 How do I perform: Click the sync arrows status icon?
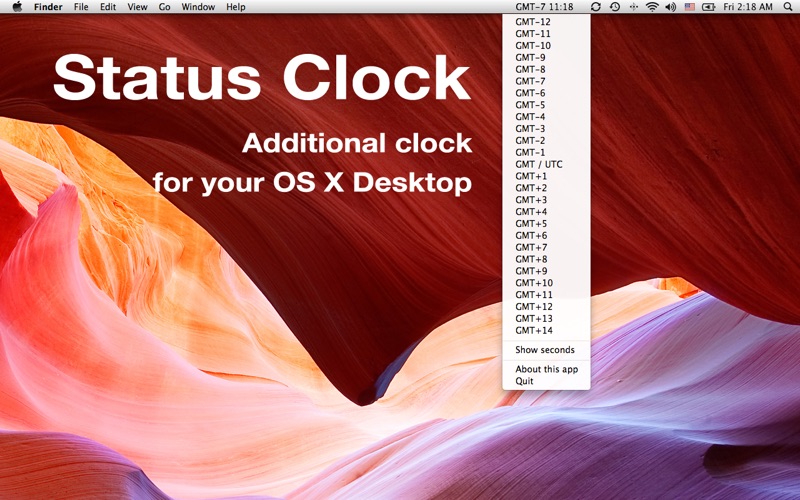pyautogui.click(x=595, y=7)
